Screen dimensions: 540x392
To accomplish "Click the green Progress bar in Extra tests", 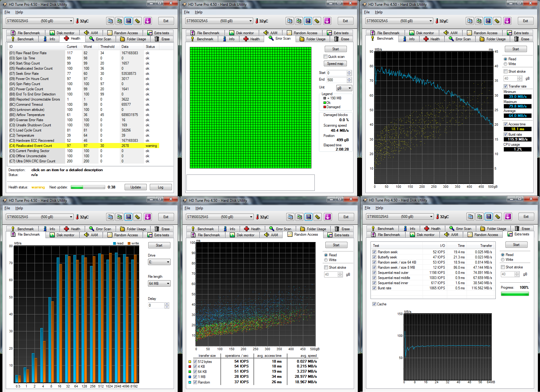I will pos(515,294).
